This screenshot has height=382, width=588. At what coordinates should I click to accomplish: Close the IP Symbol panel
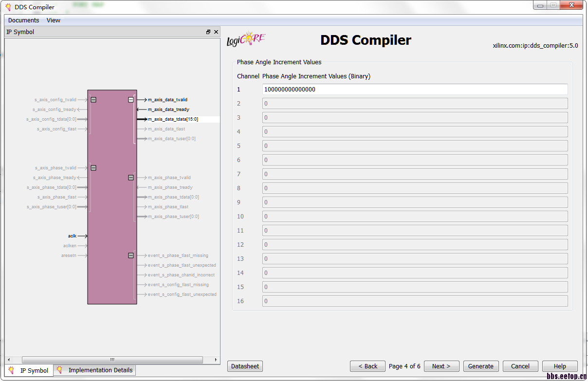(216, 32)
